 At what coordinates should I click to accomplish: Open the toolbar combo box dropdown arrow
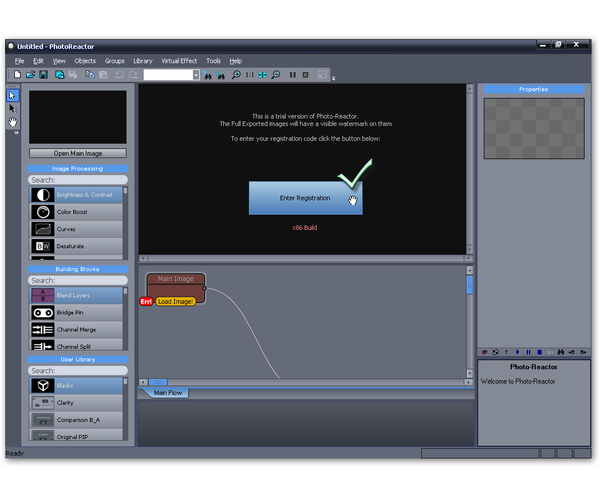pos(196,75)
